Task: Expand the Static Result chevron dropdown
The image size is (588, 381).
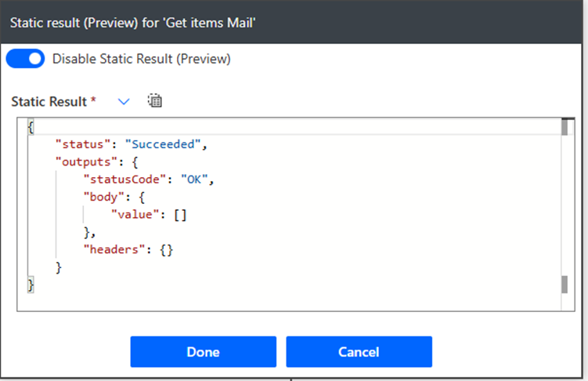Action: pos(124,101)
